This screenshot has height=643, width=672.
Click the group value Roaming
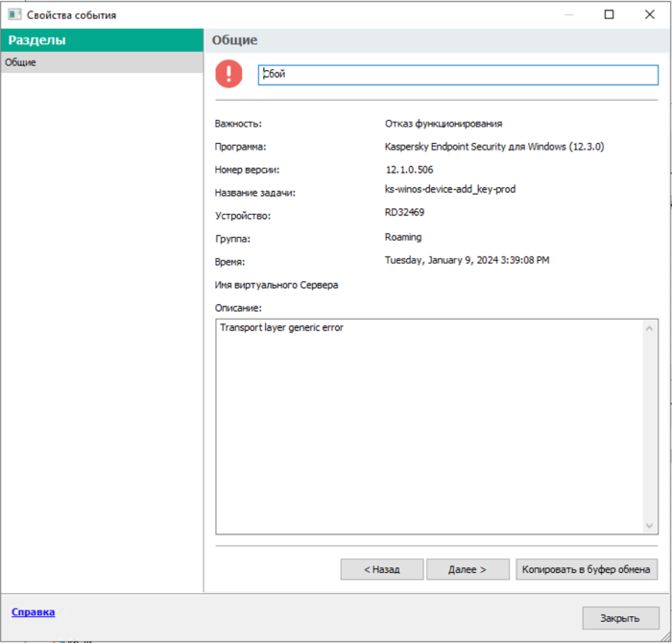pyautogui.click(x=403, y=237)
